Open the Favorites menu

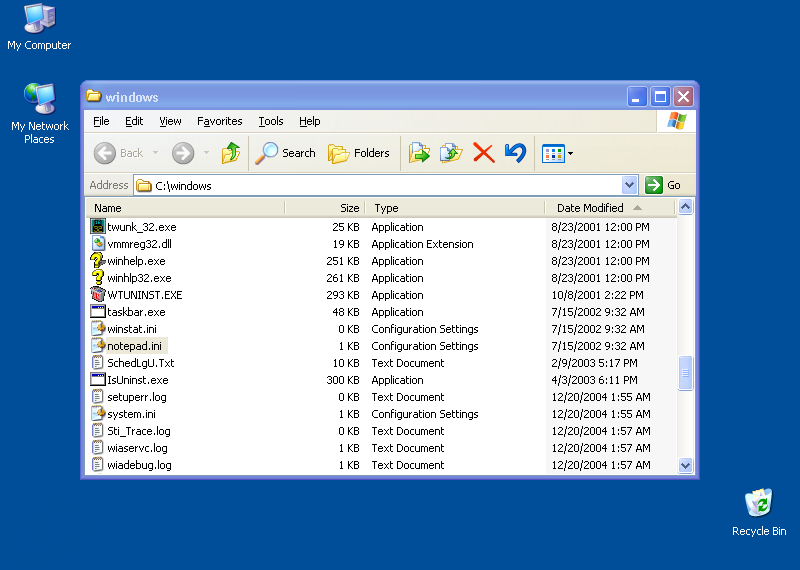[219, 121]
